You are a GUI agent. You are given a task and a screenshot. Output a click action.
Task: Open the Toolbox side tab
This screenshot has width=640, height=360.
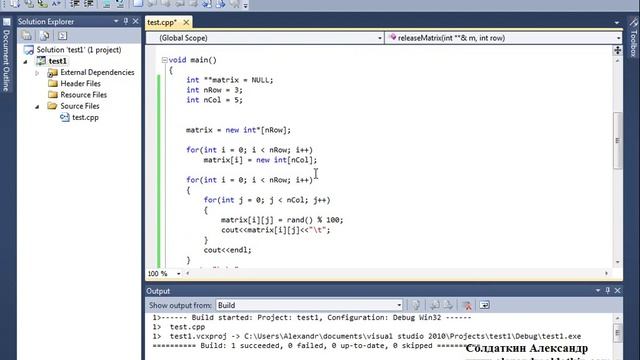point(633,43)
